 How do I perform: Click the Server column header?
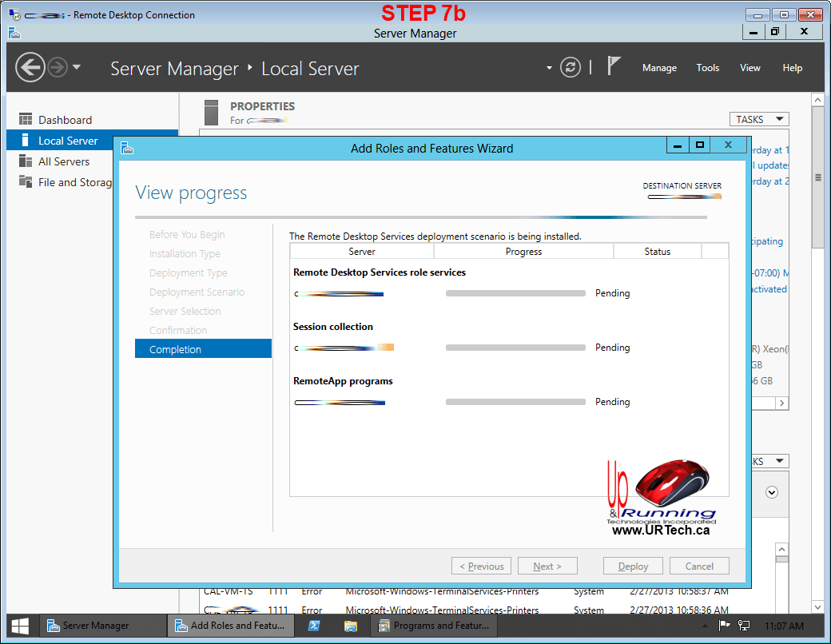pyautogui.click(x=362, y=252)
